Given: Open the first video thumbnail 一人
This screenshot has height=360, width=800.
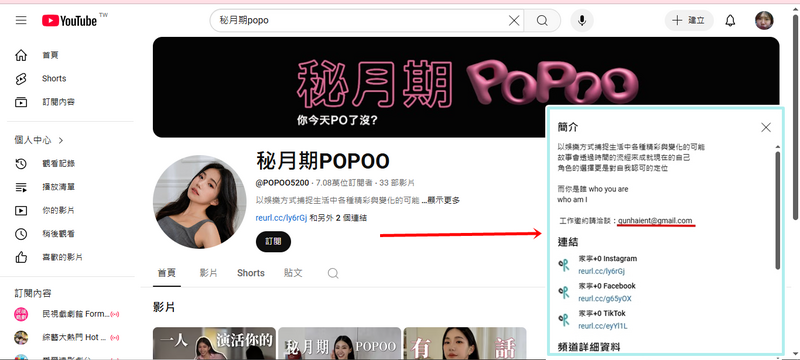Looking at the screenshot, I should click(x=214, y=343).
